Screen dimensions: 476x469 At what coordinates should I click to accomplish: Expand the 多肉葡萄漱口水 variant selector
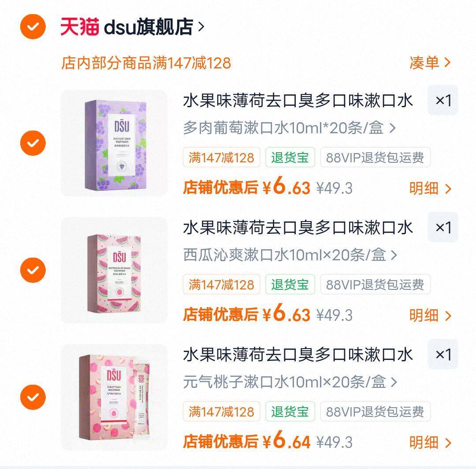(289, 128)
